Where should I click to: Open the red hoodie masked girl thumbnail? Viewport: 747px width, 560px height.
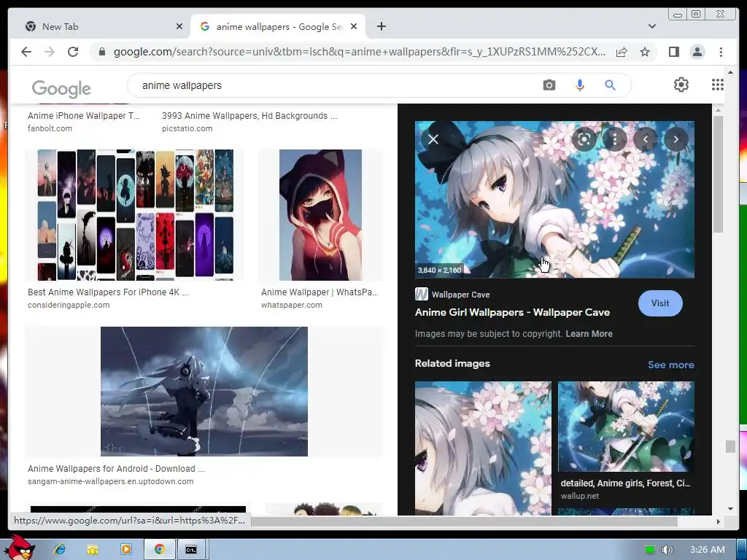point(321,215)
